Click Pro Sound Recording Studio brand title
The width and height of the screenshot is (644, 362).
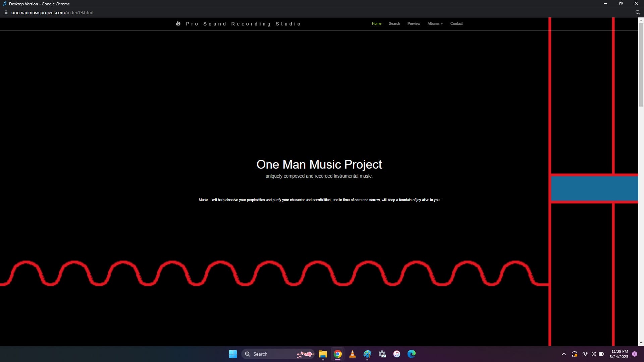[x=244, y=24]
